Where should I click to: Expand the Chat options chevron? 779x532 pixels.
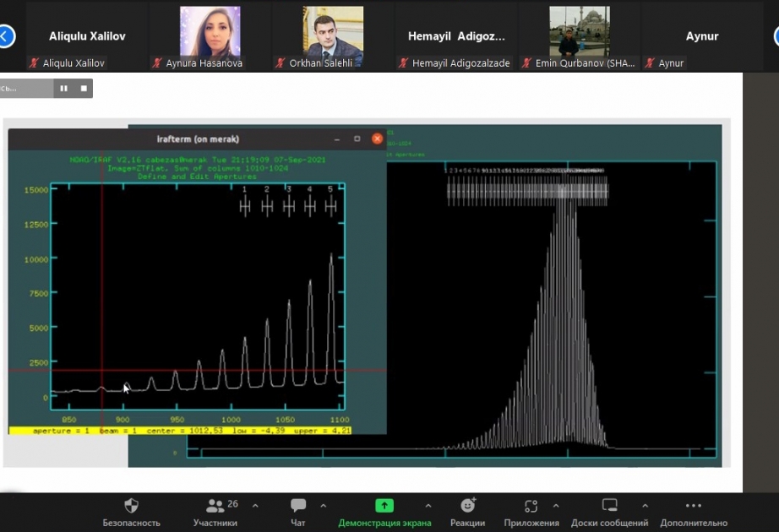324,506
